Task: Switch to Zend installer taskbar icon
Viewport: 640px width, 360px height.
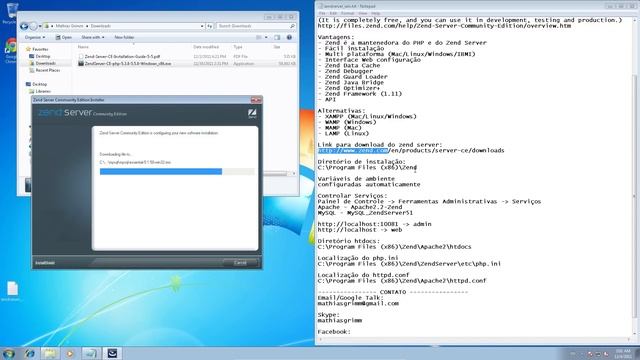Action: 112,353
